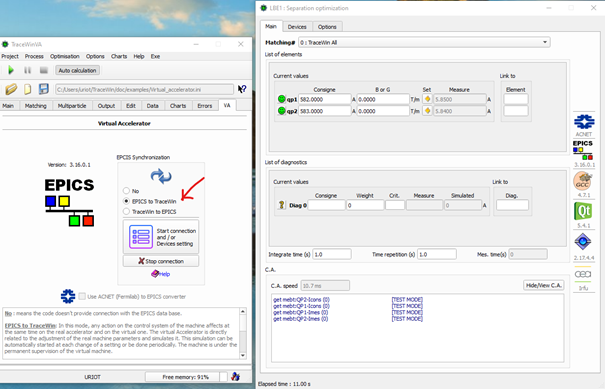Image resolution: width=605 pixels, height=389 pixels.
Task: Click the Hide/View C.A. button
Action: pos(544,285)
